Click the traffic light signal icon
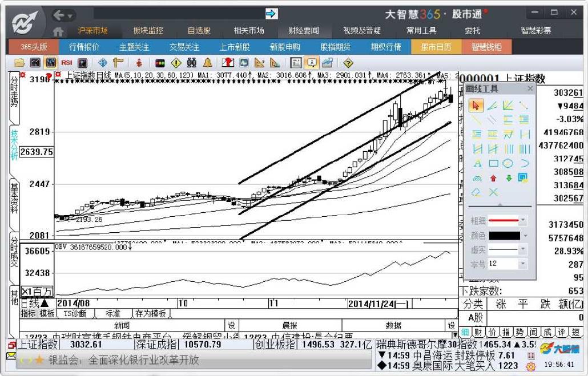588x376 pixels. point(160,63)
